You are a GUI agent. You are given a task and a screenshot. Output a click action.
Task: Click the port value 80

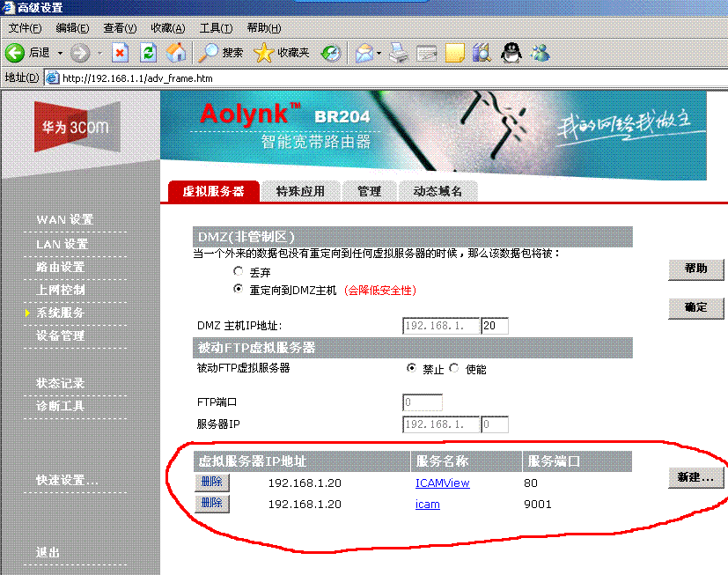click(531, 483)
